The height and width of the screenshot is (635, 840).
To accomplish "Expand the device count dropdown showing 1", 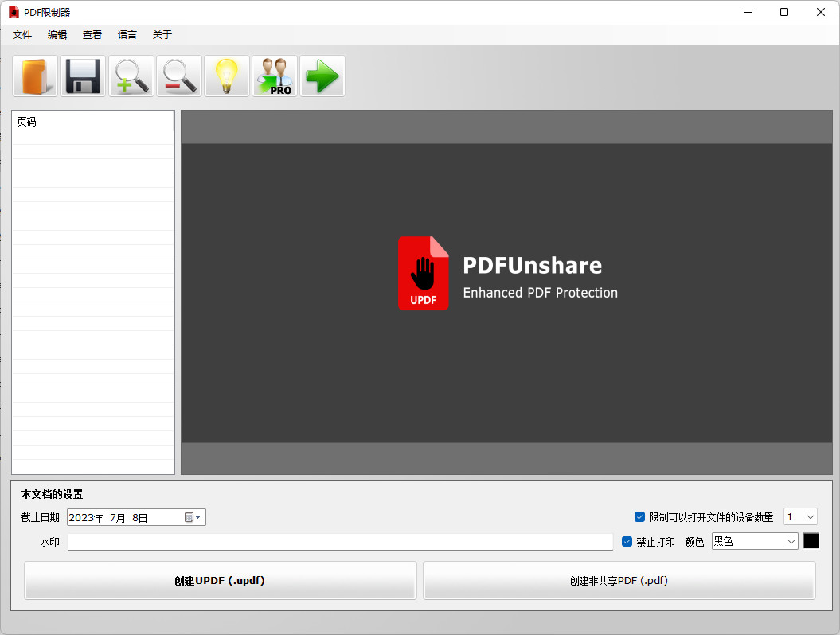I will click(x=810, y=516).
